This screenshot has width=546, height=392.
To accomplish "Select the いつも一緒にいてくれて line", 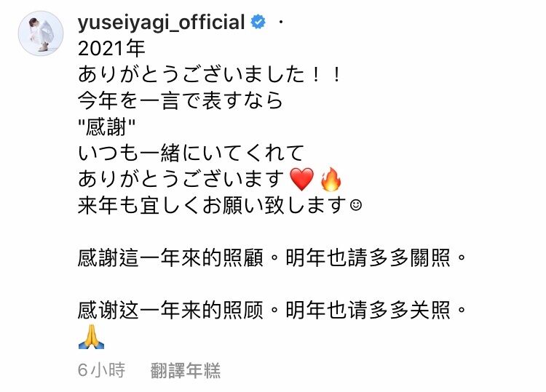I will coord(191,153).
